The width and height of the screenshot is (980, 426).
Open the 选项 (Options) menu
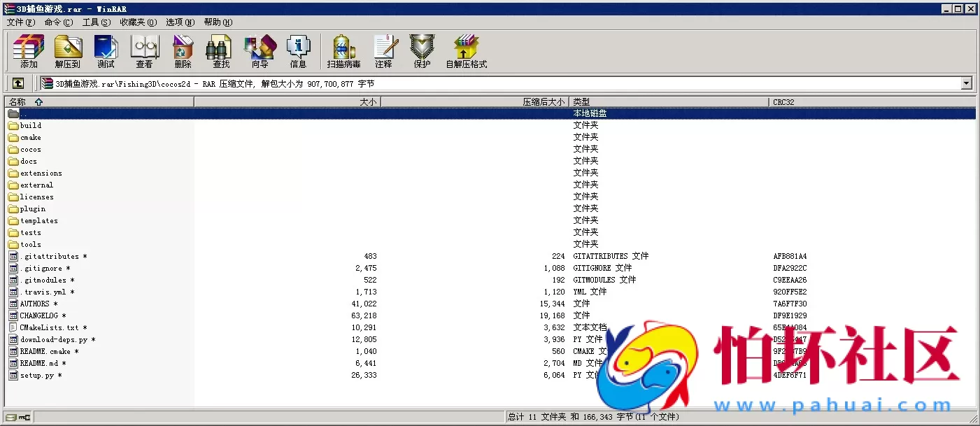(179, 22)
